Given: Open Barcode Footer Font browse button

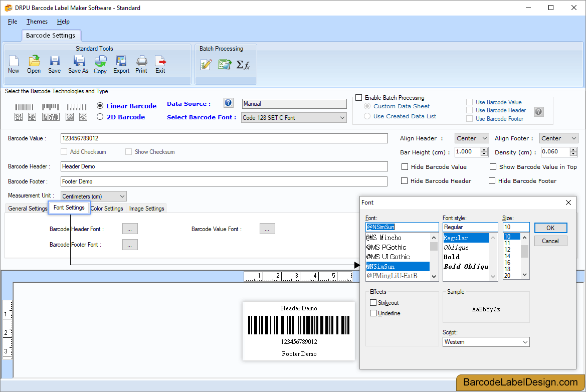Looking at the screenshot, I should click(x=130, y=245).
